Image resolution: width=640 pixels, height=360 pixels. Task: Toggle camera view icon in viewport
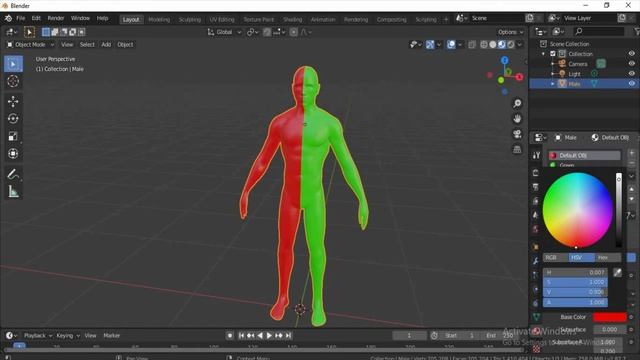517,134
